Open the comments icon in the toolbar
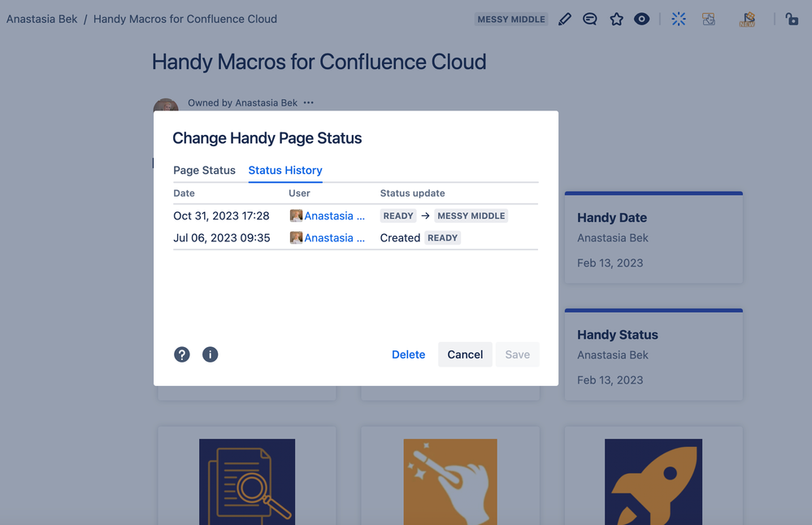Image resolution: width=812 pixels, height=525 pixels. coord(590,20)
